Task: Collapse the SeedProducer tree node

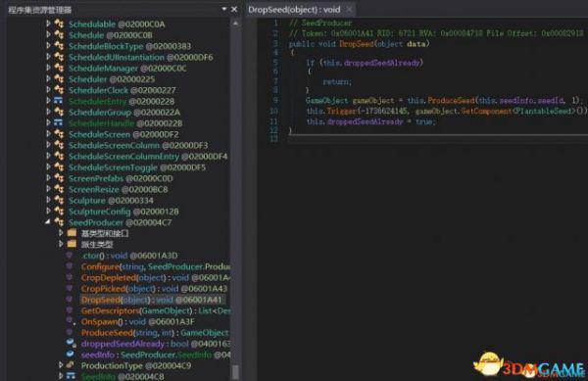Action: point(48,222)
